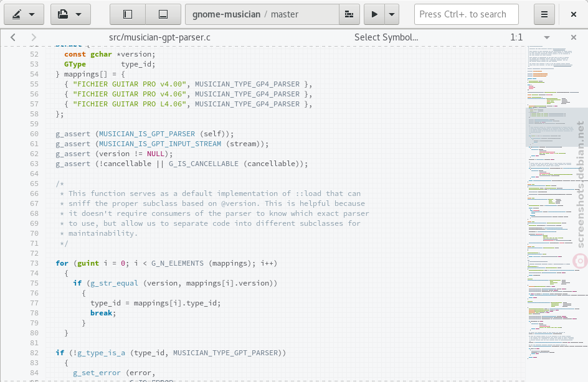Open the run options dropdown arrow
588x382 pixels.
392,14
